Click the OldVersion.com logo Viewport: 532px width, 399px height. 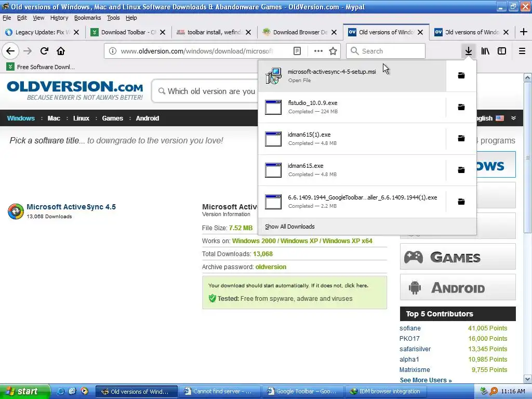[75, 90]
